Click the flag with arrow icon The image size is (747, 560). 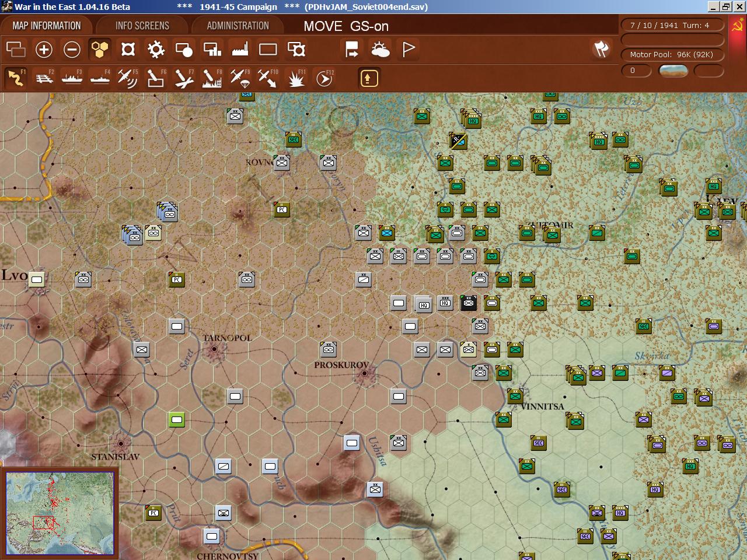point(352,50)
